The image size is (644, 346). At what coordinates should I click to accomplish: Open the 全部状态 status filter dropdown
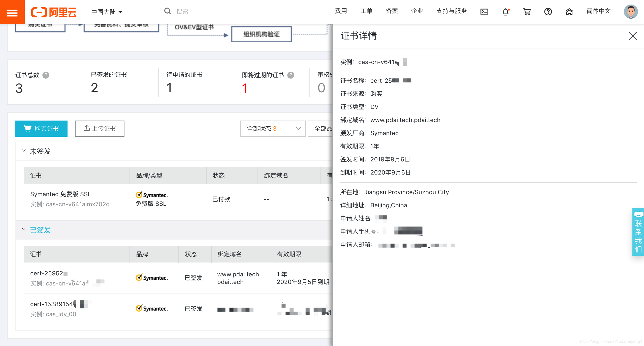click(273, 128)
